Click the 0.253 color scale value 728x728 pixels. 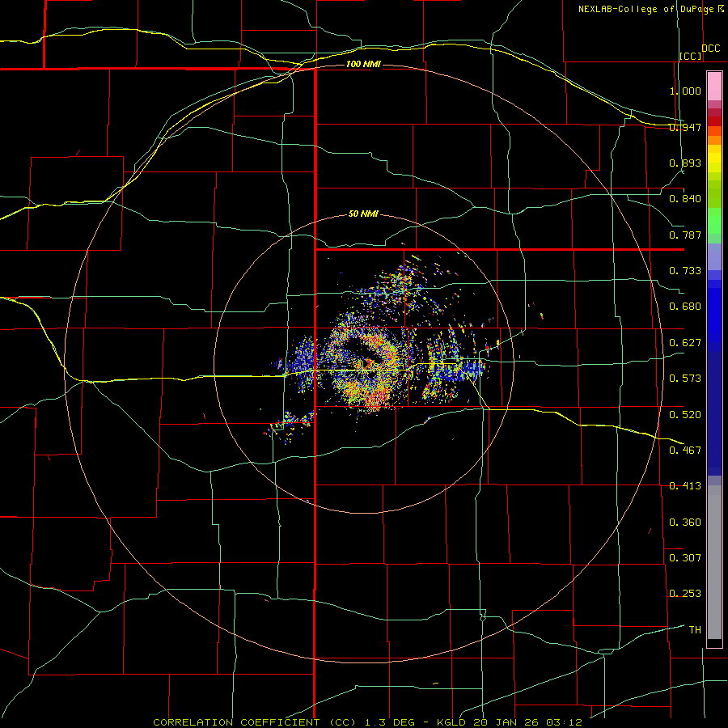pos(685,594)
